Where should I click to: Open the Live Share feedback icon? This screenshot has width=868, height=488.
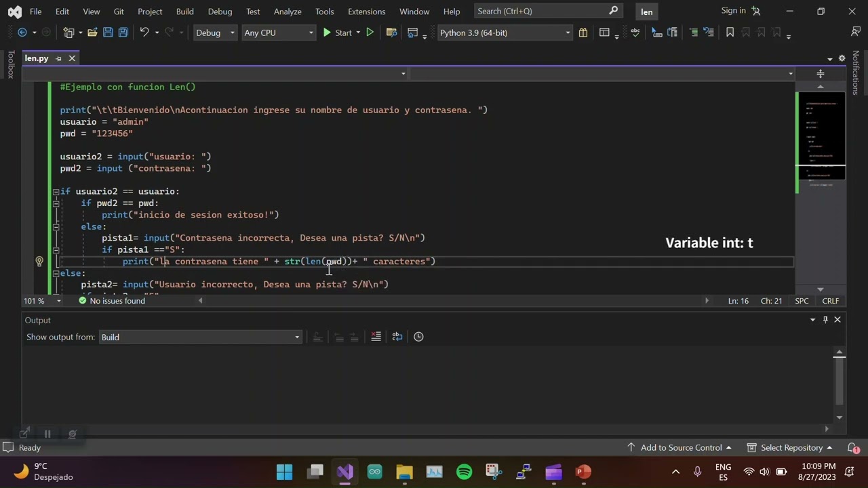(x=856, y=33)
